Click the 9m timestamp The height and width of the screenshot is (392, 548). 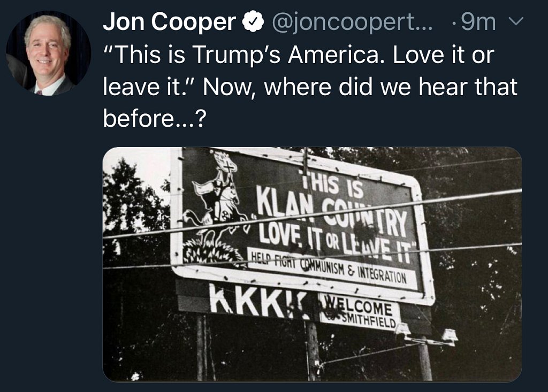point(477,22)
